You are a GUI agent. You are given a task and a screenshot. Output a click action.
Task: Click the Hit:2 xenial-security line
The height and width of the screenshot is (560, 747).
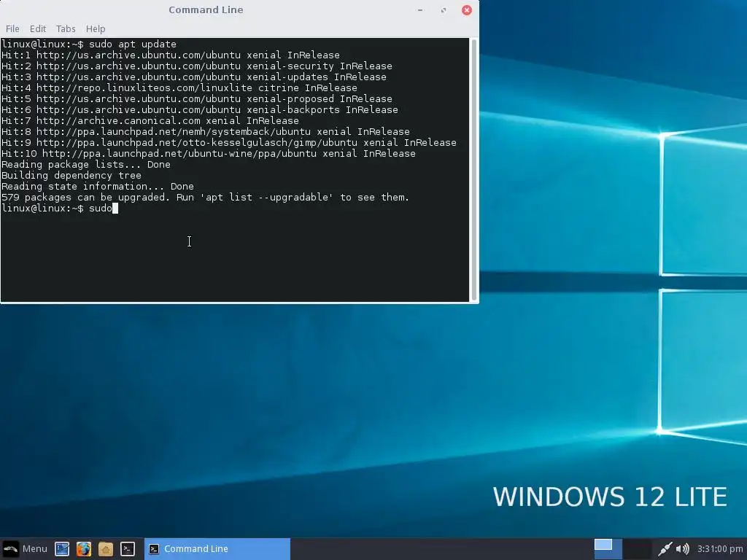pos(197,66)
